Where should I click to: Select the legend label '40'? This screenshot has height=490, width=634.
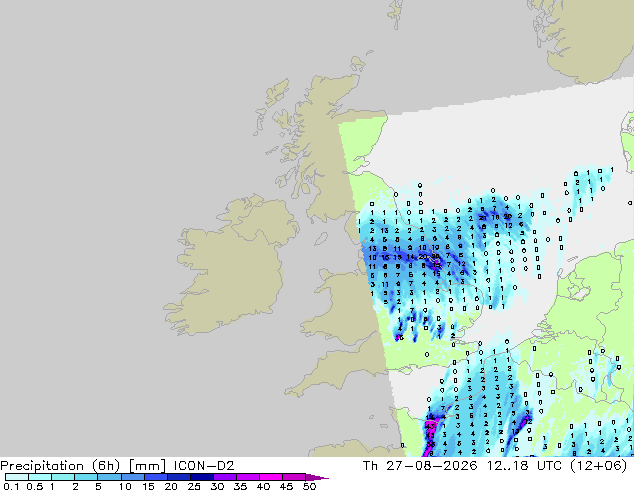tap(263, 486)
